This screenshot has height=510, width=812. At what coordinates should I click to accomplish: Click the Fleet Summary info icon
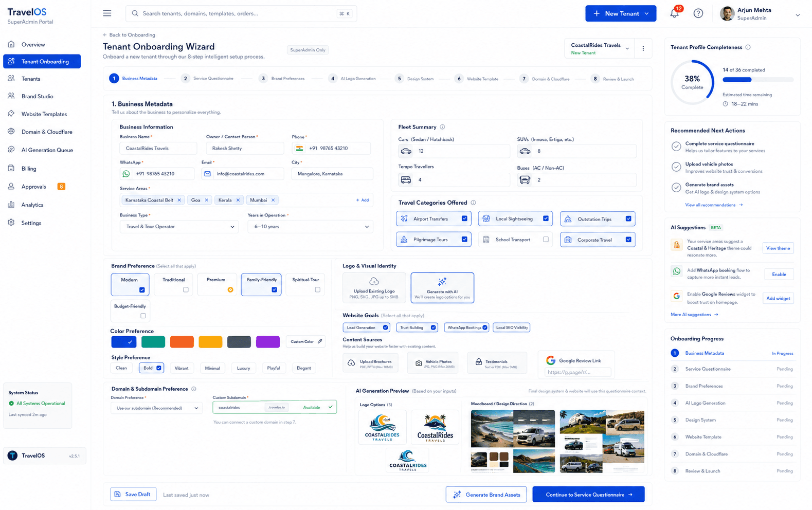coord(442,127)
